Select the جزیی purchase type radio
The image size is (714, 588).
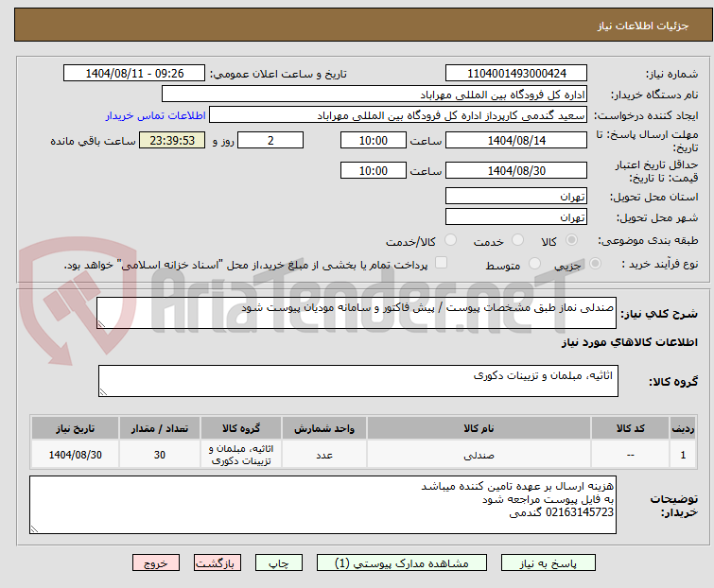coord(595,264)
